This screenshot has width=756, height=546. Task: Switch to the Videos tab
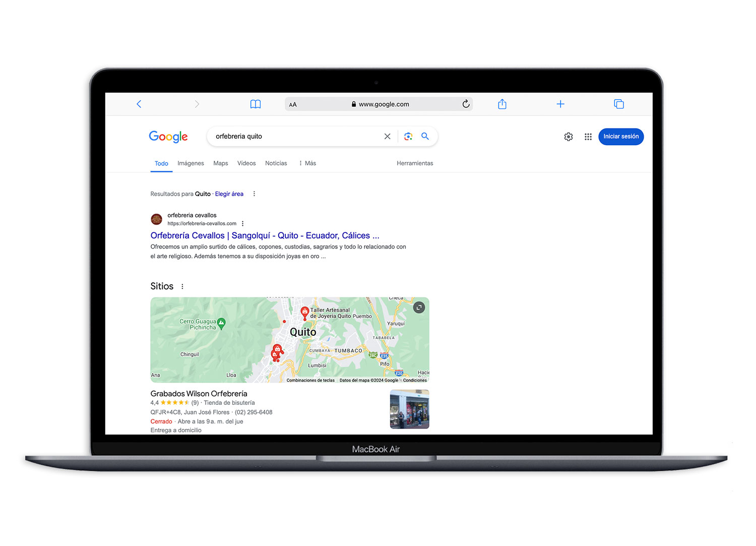[x=246, y=163]
